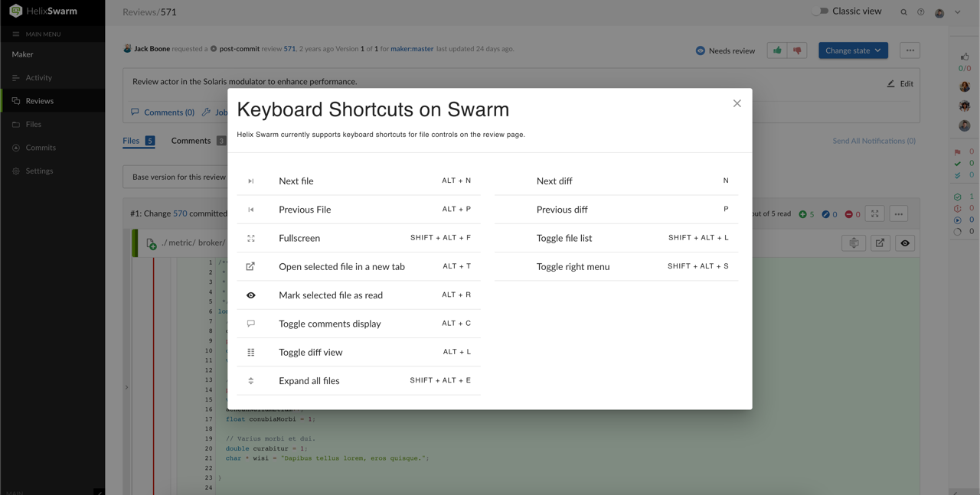Toggle the Classic view switch

821,11
